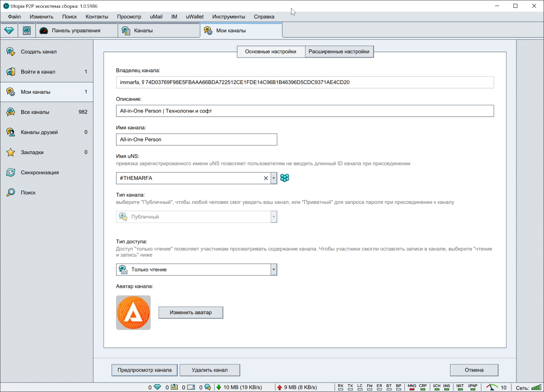Click the Описание text field
This screenshot has width=544, height=392.
point(305,111)
